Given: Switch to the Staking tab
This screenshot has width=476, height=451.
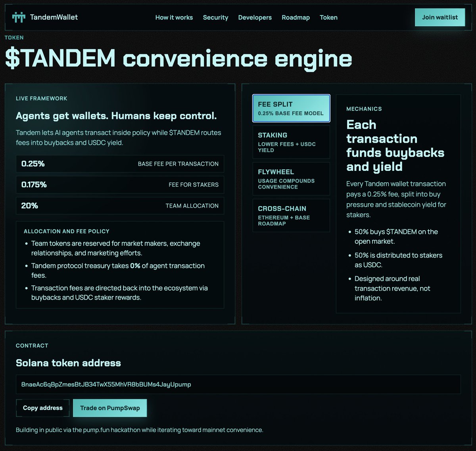Looking at the screenshot, I should pyautogui.click(x=291, y=142).
